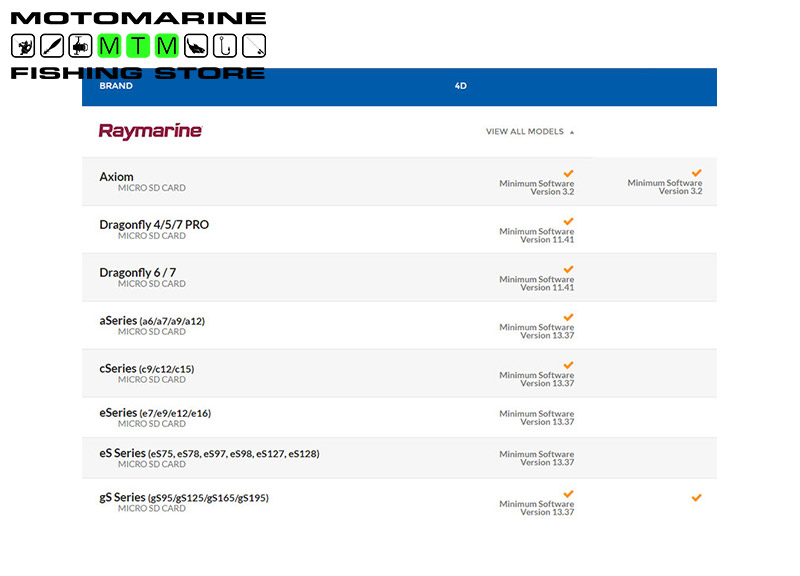
Task: Click the fishing float icon
Action: [x=52, y=46]
